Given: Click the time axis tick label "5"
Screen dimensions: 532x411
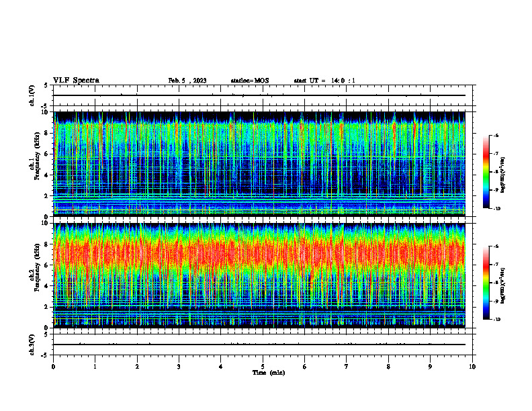Looking at the screenshot, I should pos(263,367).
